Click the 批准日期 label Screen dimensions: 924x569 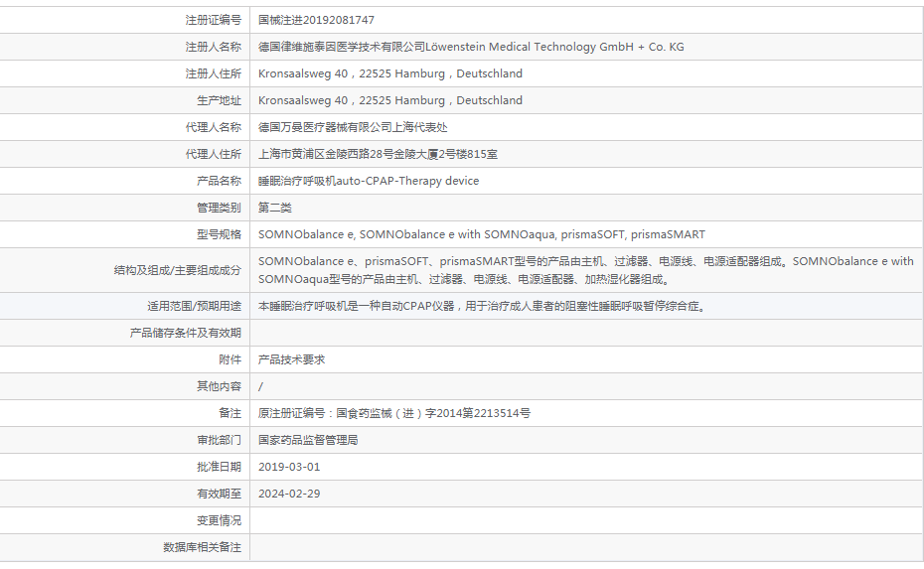point(219,467)
